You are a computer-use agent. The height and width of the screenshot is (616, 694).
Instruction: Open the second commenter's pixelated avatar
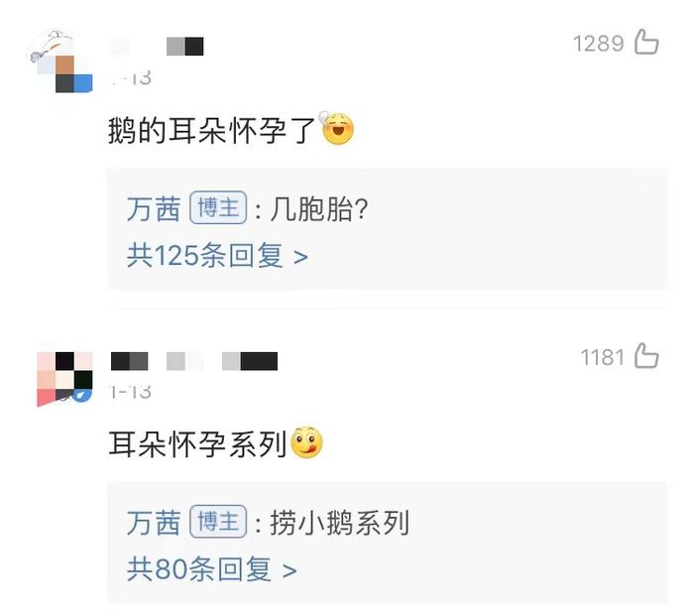coord(64,379)
